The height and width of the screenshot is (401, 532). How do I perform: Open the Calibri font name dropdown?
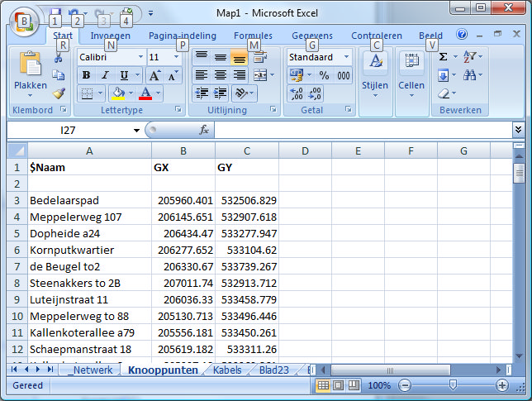pos(139,57)
